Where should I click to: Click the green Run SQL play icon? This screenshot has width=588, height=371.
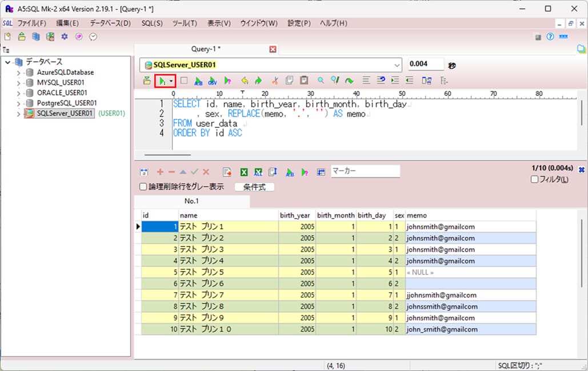pyautogui.click(x=162, y=81)
